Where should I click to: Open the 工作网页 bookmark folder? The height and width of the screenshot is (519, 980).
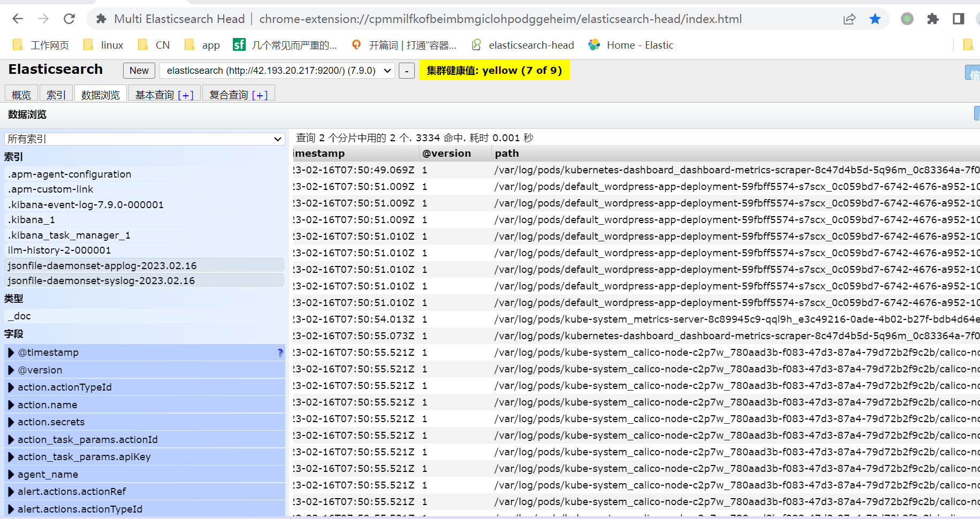click(41, 45)
